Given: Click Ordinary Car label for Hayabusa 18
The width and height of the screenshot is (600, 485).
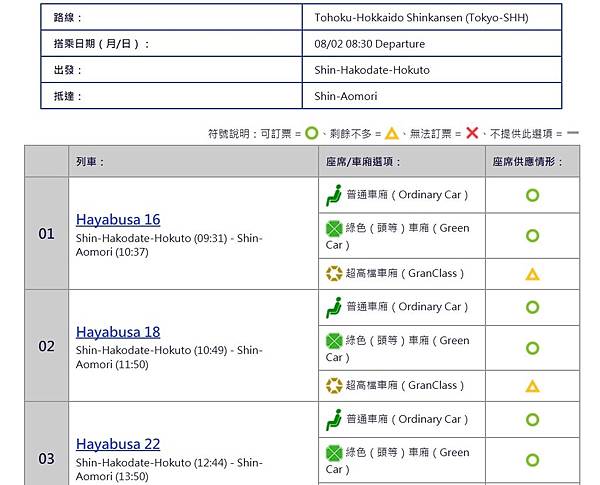Looking at the screenshot, I should [x=407, y=307].
